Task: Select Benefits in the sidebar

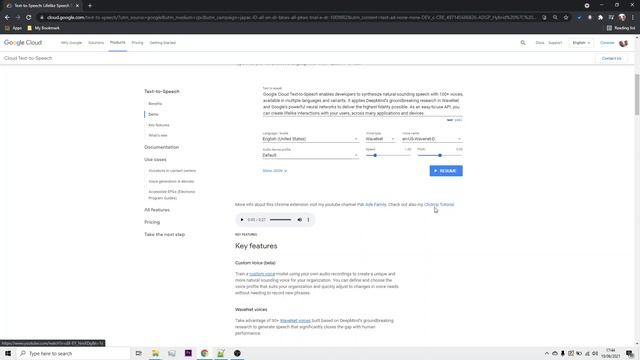Action: [155, 104]
